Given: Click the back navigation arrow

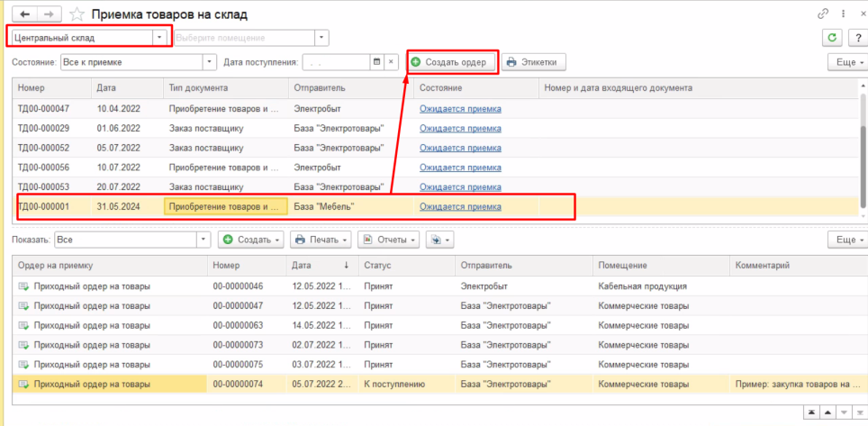Looking at the screenshot, I should click(x=23, y=14).
